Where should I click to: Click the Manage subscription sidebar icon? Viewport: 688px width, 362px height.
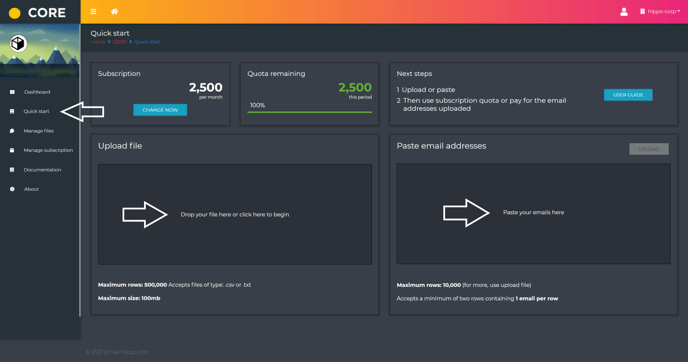click(x=12, y=150)
